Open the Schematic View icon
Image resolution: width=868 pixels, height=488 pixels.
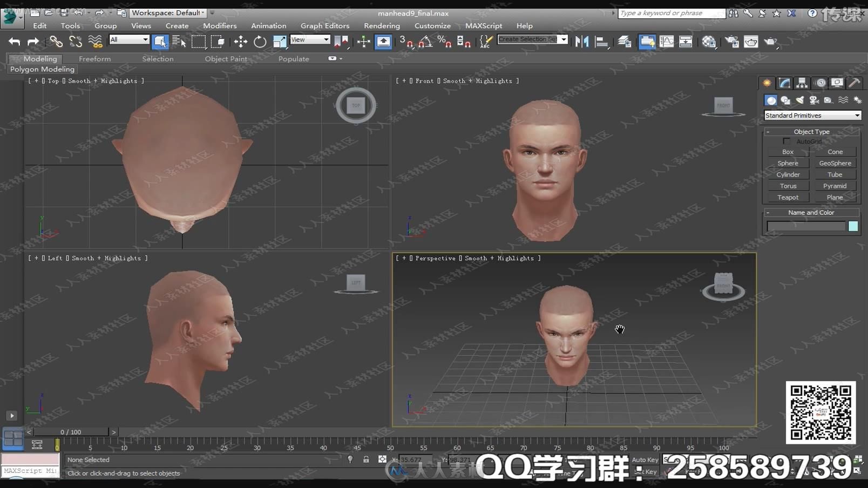686,42
